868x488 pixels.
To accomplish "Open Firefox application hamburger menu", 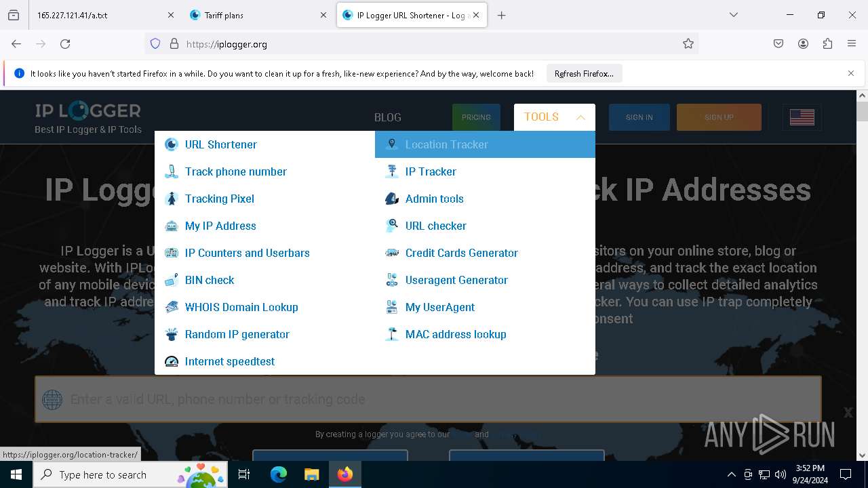I will coord(852,44).
